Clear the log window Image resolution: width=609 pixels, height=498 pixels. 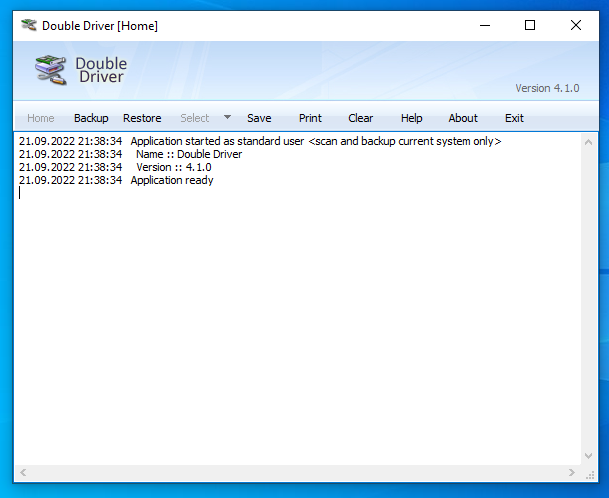coord(360,118)
